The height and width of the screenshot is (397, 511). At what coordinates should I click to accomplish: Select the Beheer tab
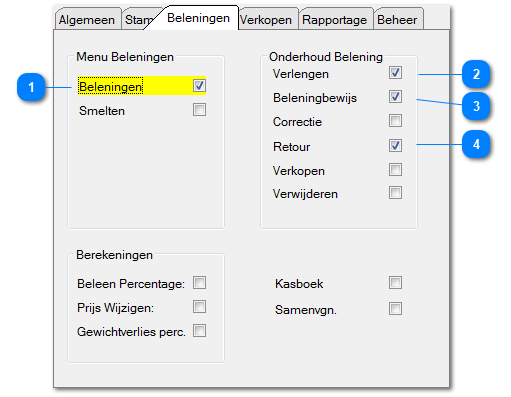click(x=397, y=20)
